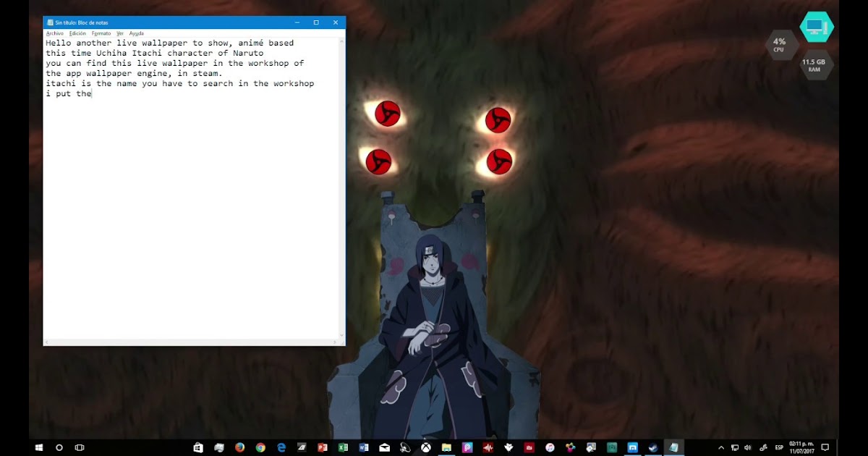This screenshot has height=456, width=868.
Task: Close the Bloc de notas window
Action: 336,22
